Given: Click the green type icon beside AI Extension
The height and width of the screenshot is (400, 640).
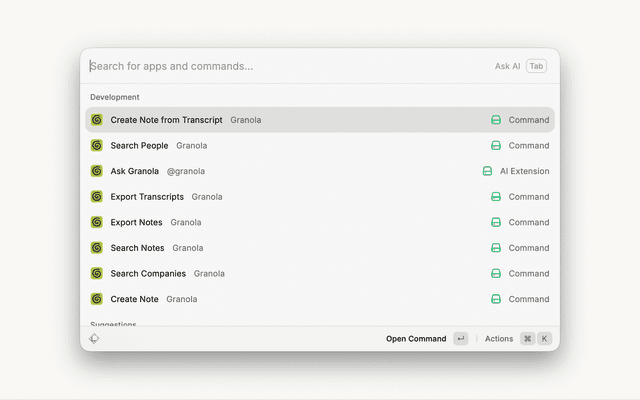Looking at the screenshot, I should [487, 171].
